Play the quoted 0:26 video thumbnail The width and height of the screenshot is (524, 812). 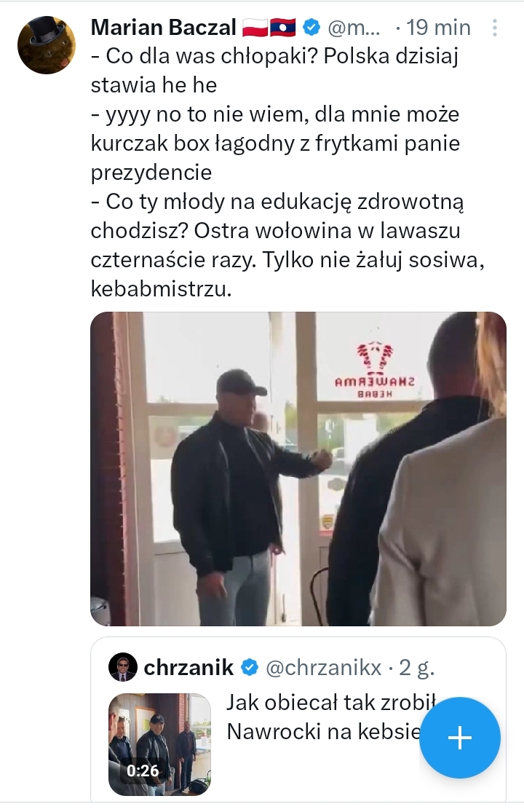tap(160, 744)
